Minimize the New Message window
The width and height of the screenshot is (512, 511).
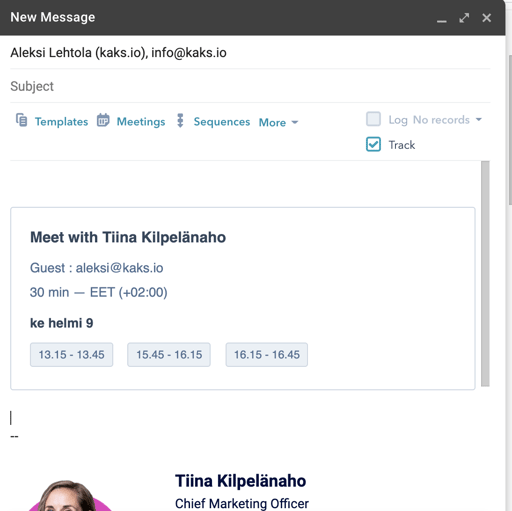pos(442,18)
